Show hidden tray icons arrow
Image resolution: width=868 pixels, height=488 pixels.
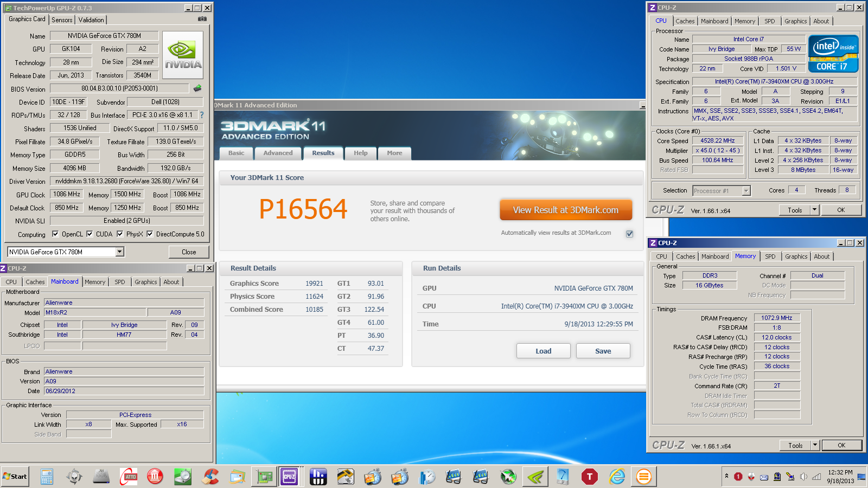click(x=726, y=476)
